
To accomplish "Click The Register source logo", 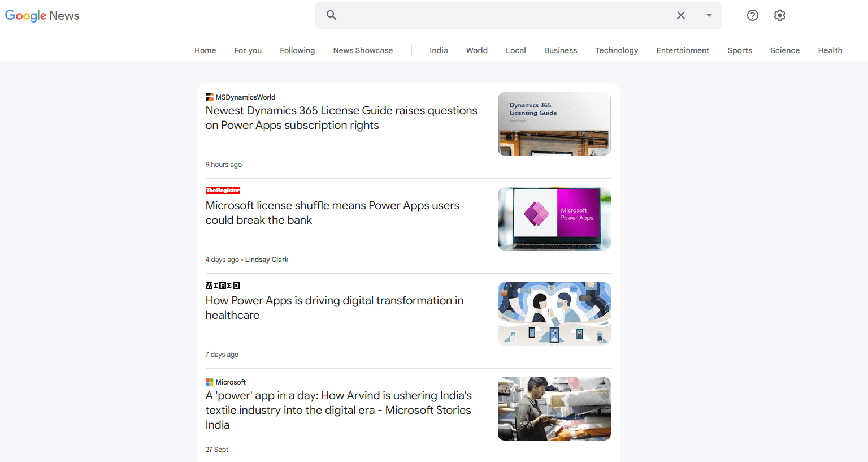I will 223,191.
